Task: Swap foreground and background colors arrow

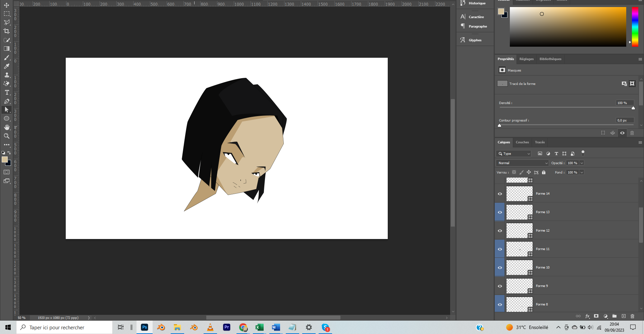Action: [9, 153]
